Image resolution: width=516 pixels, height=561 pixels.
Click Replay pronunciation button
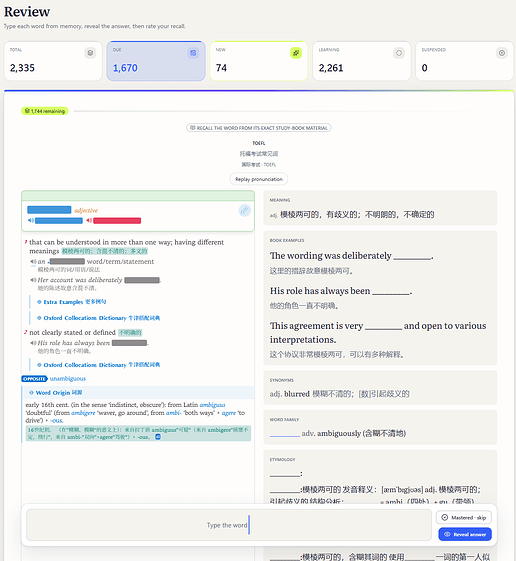259,179
